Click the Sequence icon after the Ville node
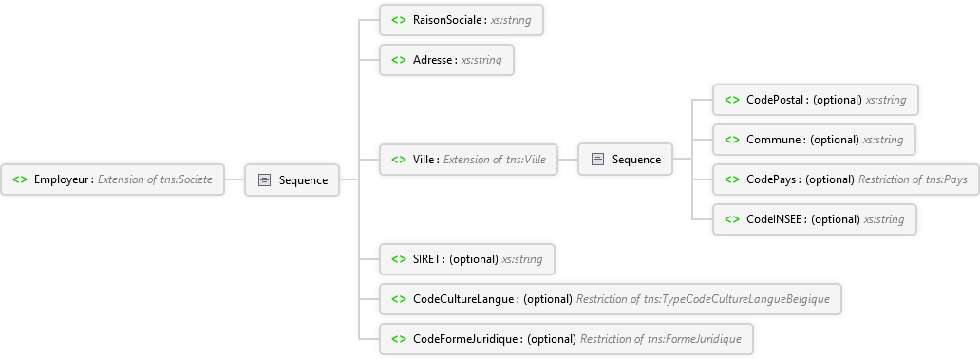Viewport: 980px width, 359px height. click(x=597, y=160)
